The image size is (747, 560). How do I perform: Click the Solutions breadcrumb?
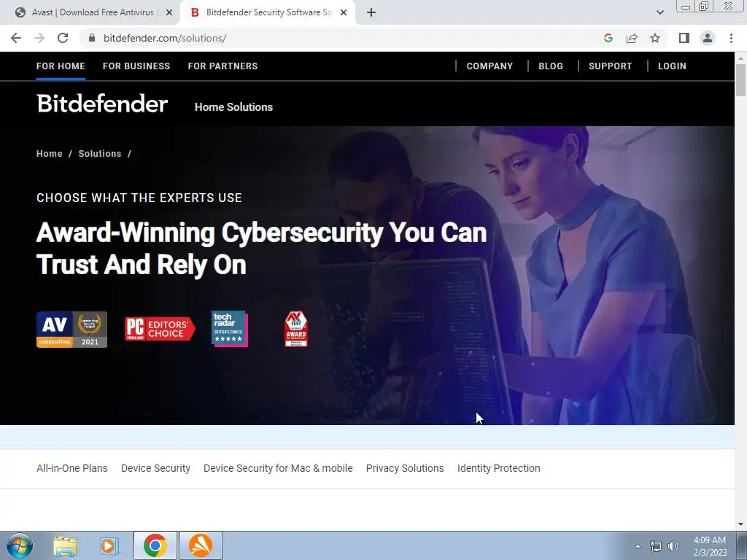(99, 154)
